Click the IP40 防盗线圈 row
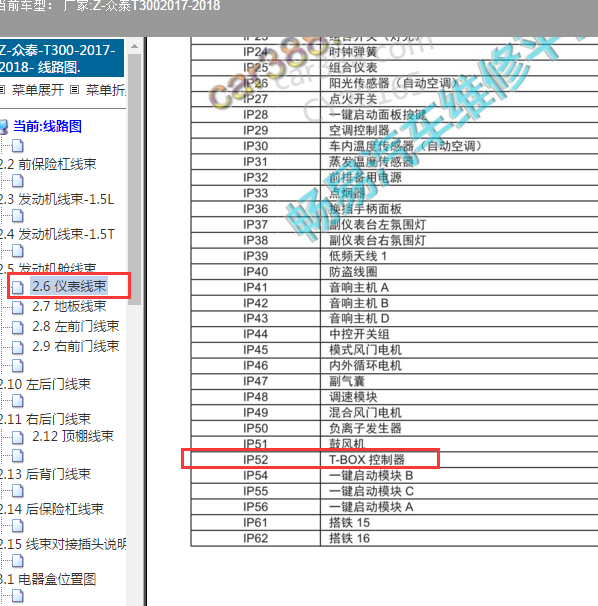 pyautogui.click(x=394, y=272)
